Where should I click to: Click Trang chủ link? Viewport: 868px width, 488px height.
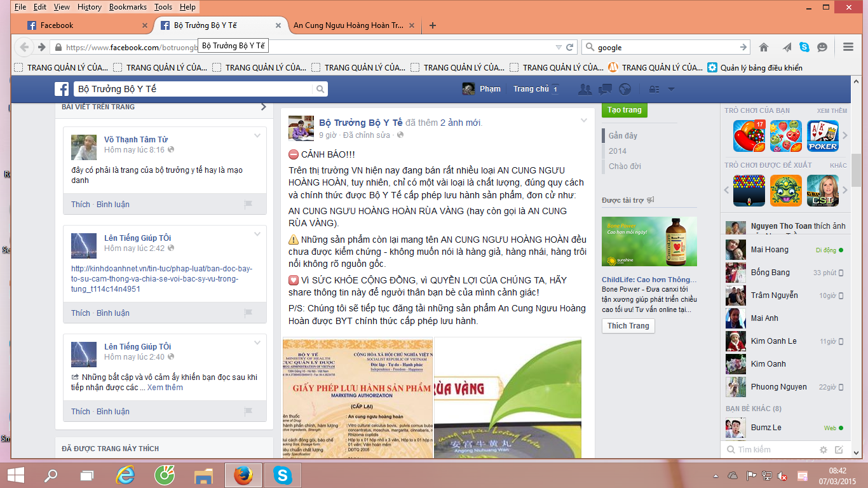pyautogui.click(x=531, y=89)
